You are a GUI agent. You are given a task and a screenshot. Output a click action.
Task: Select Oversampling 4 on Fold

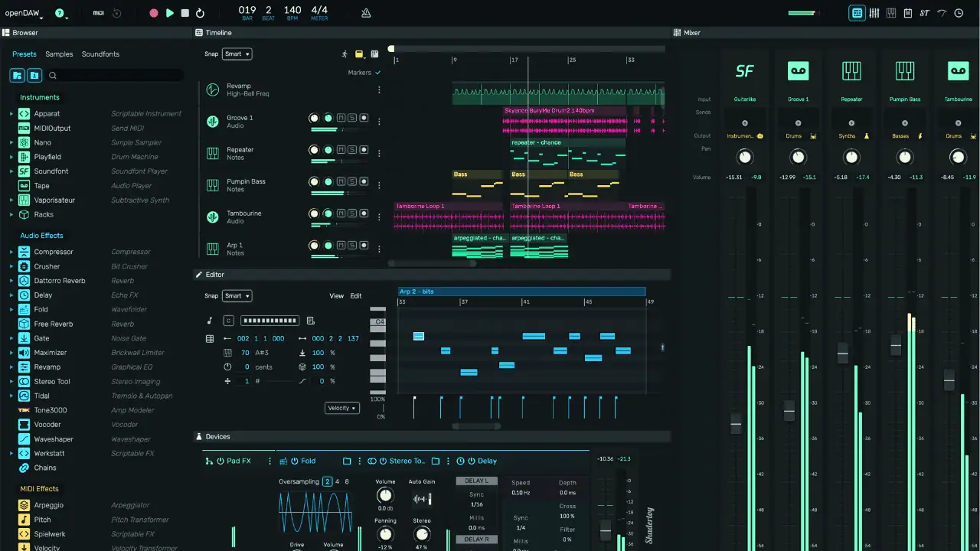[338, 481]
